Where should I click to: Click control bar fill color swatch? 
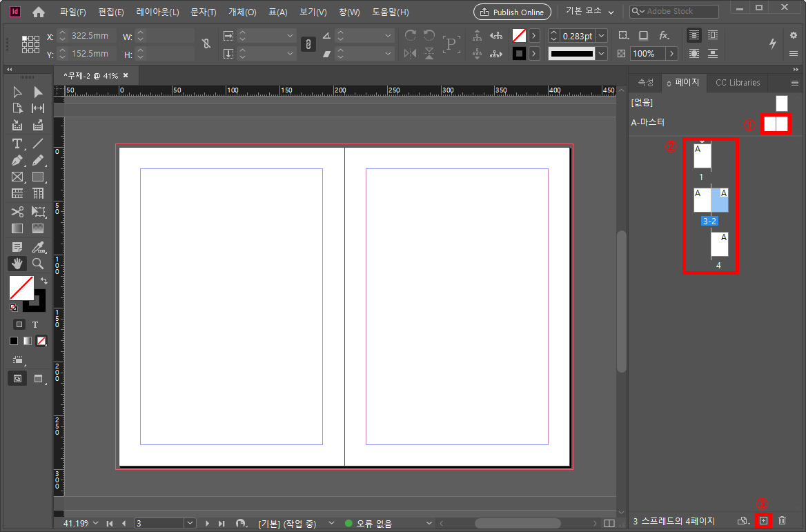point(519,36)
